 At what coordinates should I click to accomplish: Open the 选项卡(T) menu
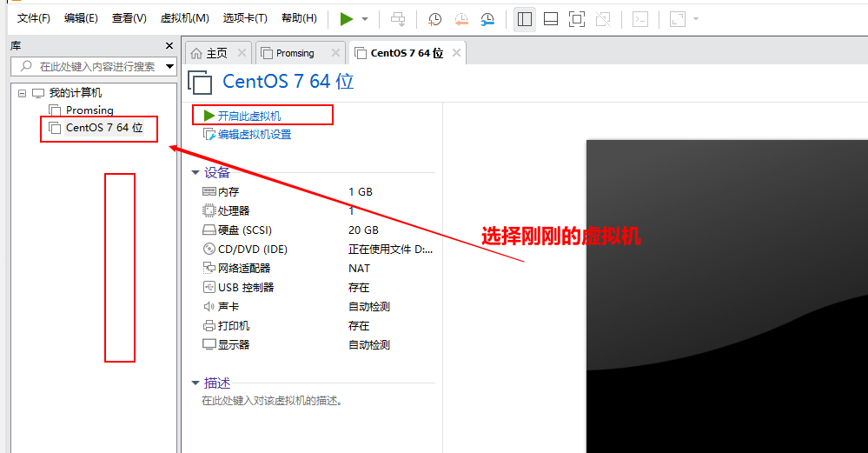[245, 18]
